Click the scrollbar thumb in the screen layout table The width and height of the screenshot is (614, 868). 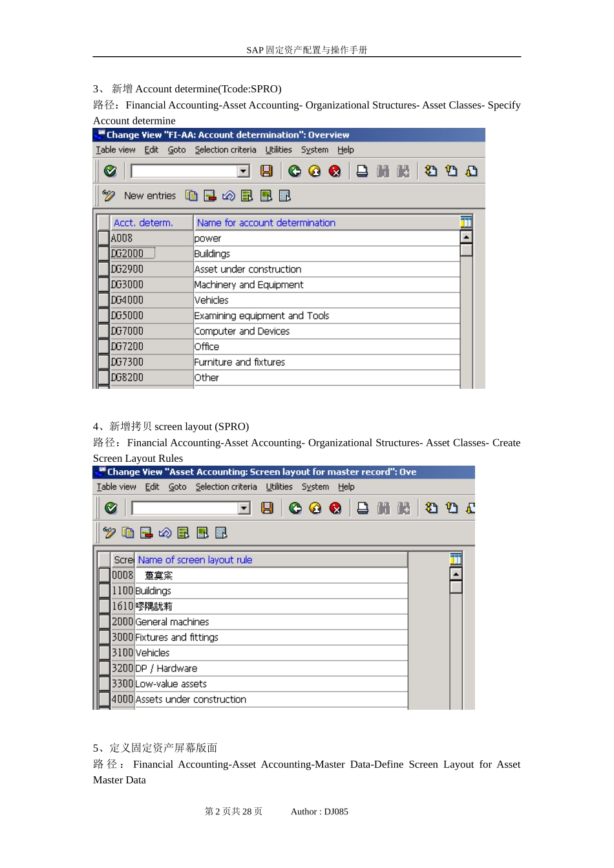(x=456, y=587)
